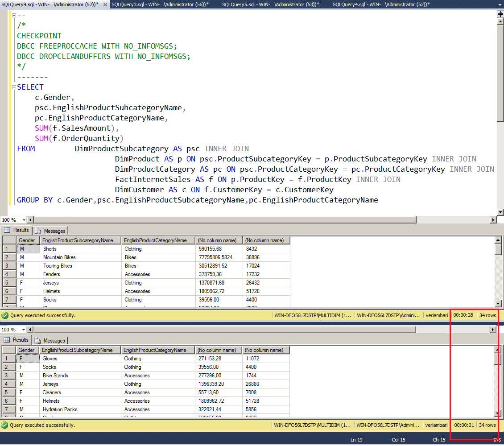Image resolution: width=504 pixels, height=446 pixels.
Task: Open the active files dropdown at the top right
Action: coord(500,5)
